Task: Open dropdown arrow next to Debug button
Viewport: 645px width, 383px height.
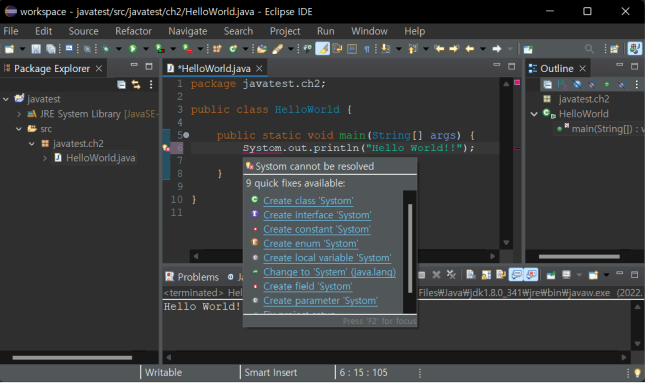Action: tap(119, 49)
